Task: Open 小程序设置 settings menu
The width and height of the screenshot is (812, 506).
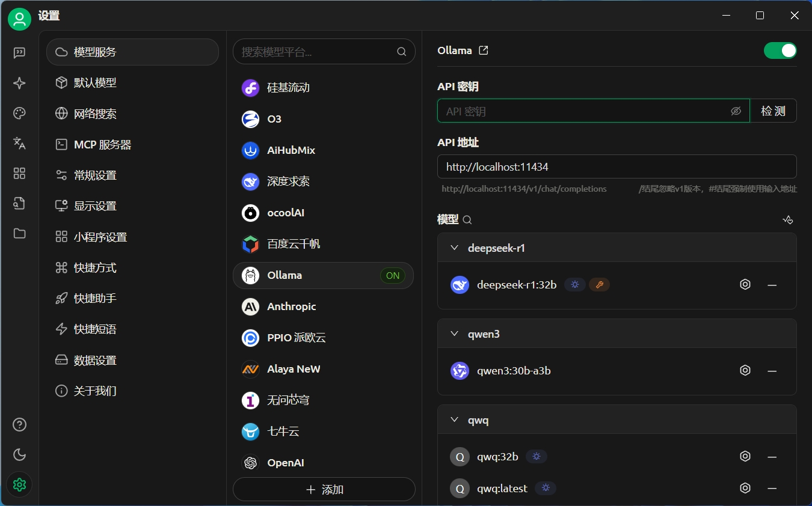Action: pyautogui.click(x=132, y=237)
